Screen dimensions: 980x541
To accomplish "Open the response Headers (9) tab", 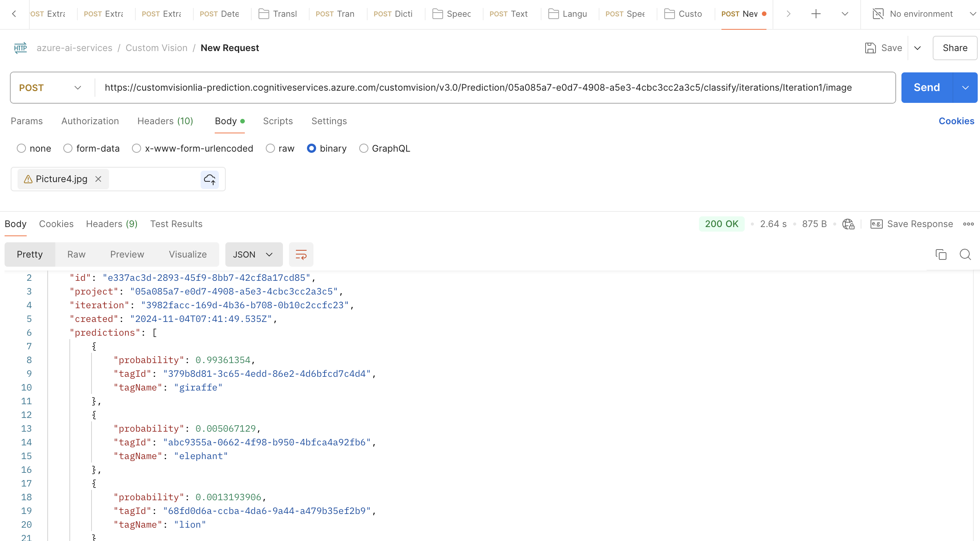I will [x=112, y=224].
